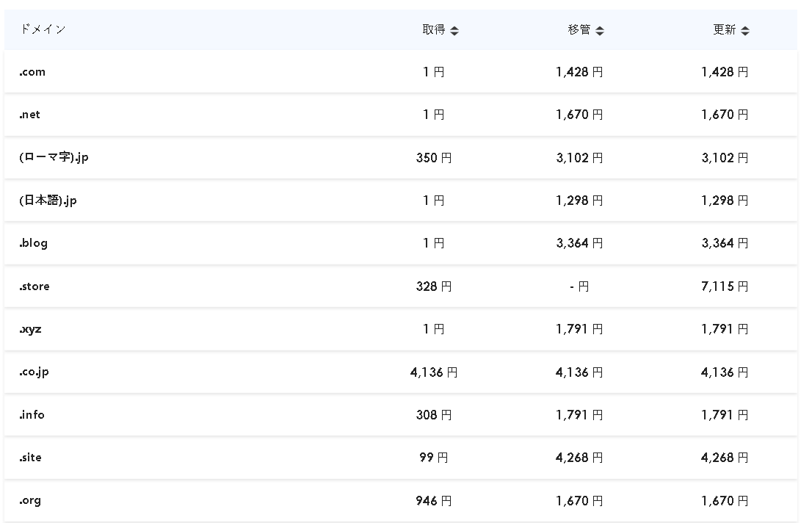Select the .net domain row

pyautogui.click(x=401, y=115)
